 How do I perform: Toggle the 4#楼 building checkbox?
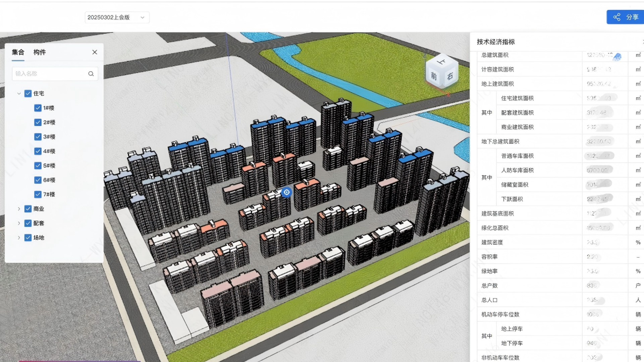[38, 151]
